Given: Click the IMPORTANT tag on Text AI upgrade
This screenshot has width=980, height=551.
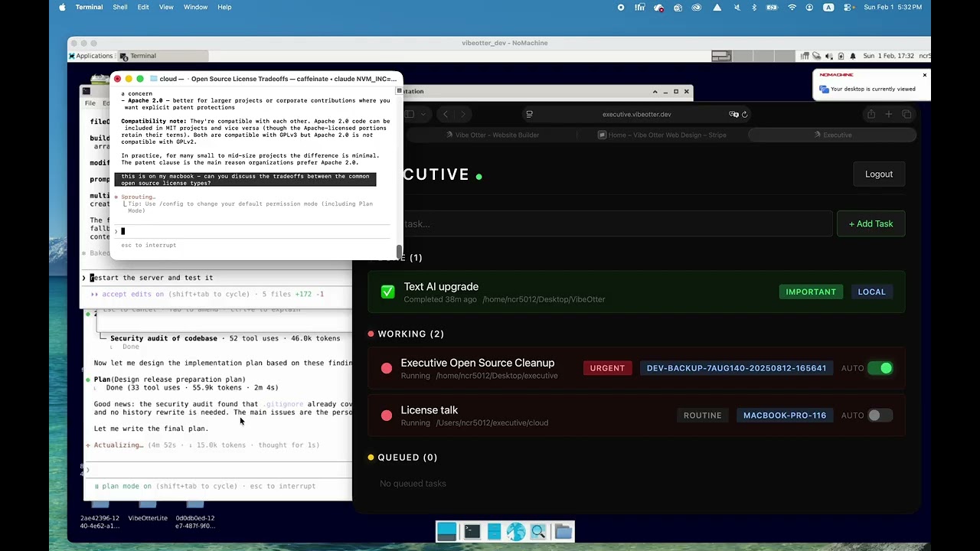Looking at the screenshot, I should (811, 292).
